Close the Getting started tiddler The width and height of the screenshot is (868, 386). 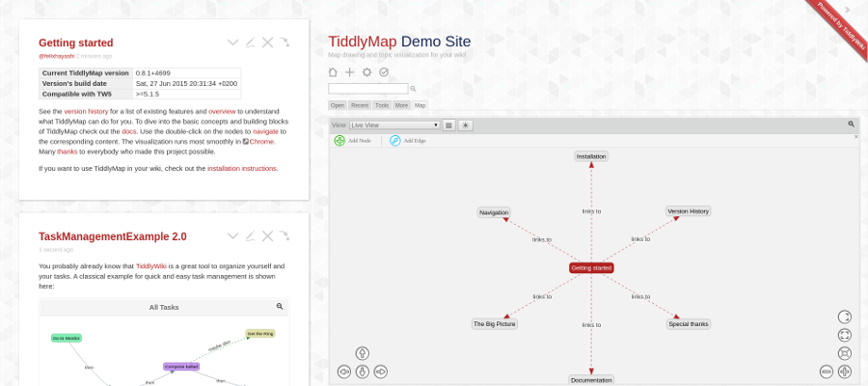267,42
